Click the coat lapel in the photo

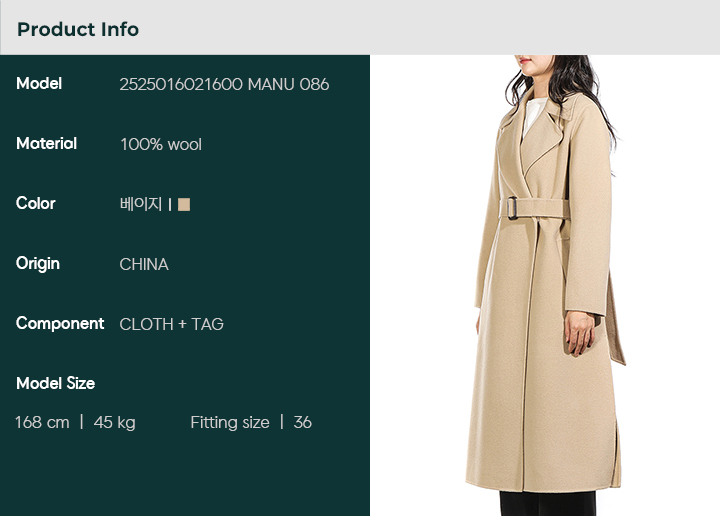click(542, 135)
